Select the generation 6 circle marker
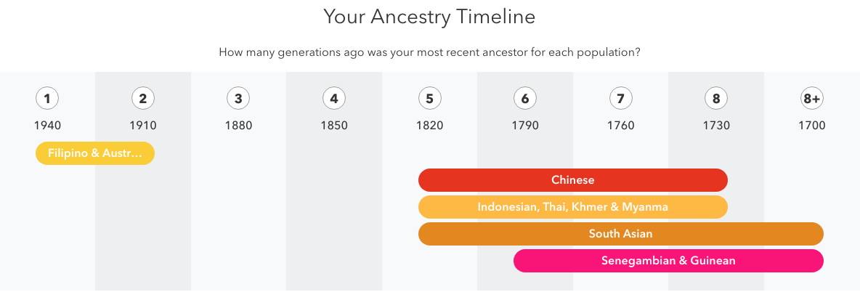Image resolution: width=868 pixels, height=300 pixels. click(524, 99)
